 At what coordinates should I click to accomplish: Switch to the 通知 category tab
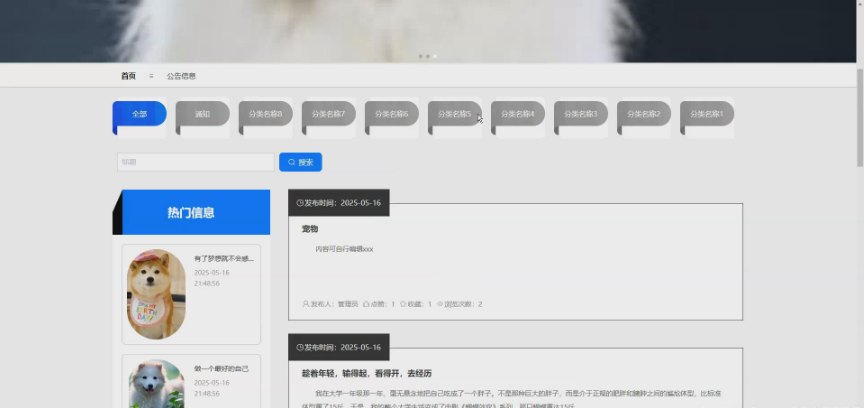point(202,114)
